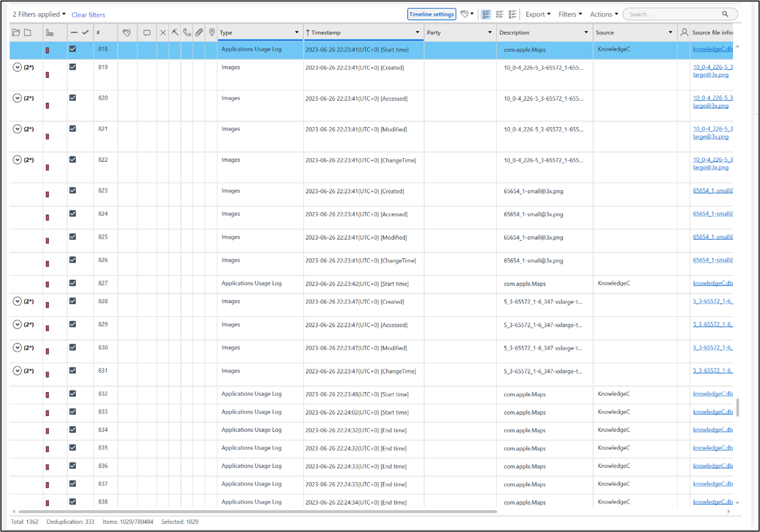Open the 2 Filters applied dropdown
This screenshot has height=532, width=760.
(x=39, y=14)
